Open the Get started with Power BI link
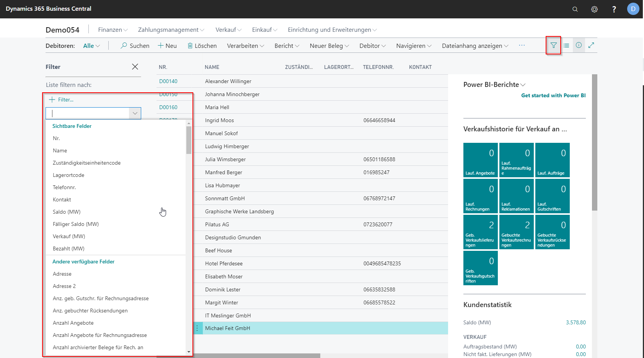 point(553,95)
